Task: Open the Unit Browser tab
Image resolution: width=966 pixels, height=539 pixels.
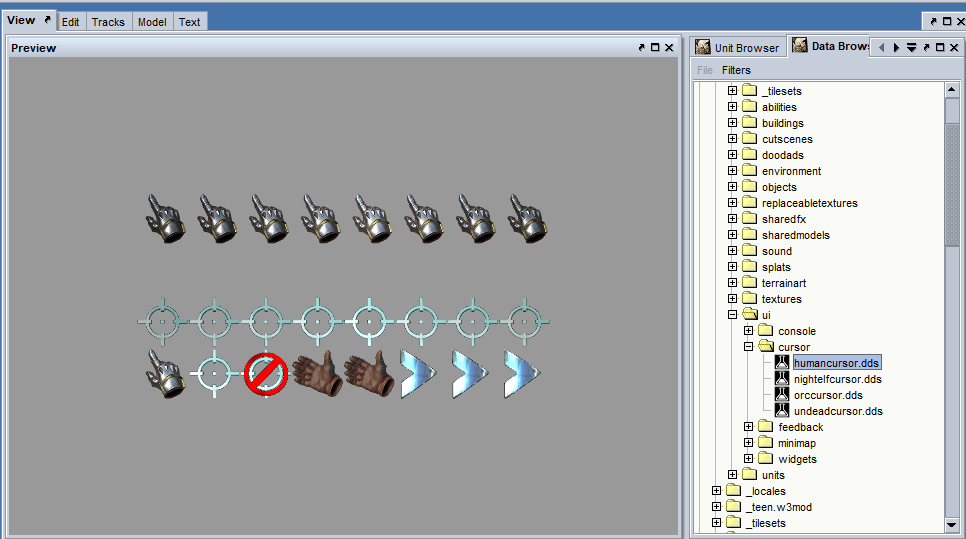Action: tap(739, 47)
